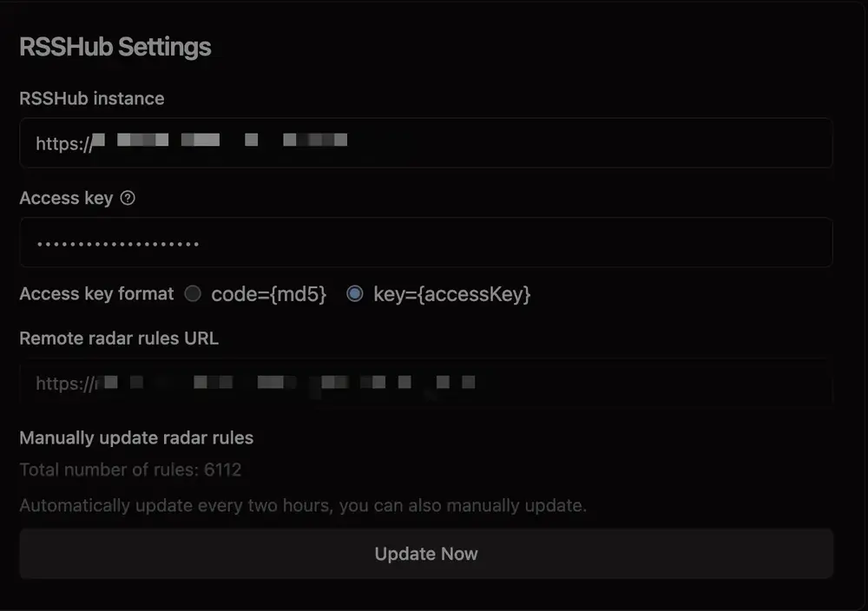Click the Remote radar rules URL label
This screenshot has height=611, width=868.
coord(119,338)
